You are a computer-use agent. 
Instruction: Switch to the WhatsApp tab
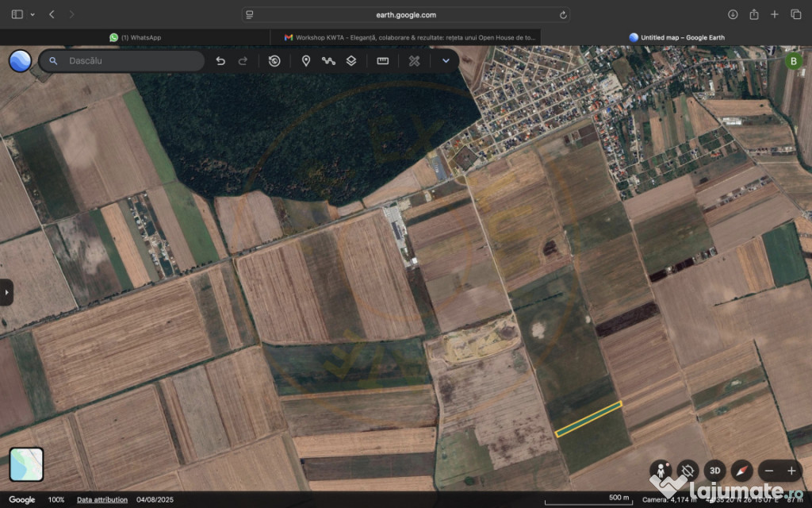[136, 37]
